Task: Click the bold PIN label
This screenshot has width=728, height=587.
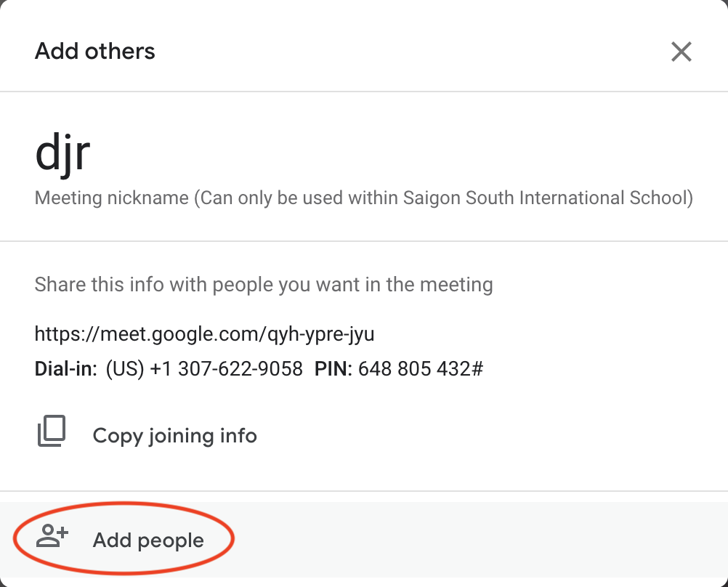Action: pos(333,369)
